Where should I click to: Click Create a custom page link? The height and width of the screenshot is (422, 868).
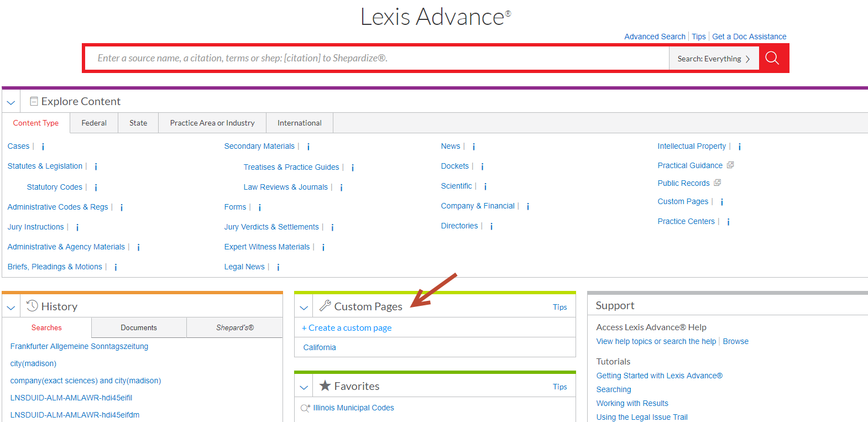[x=347, y=327]
